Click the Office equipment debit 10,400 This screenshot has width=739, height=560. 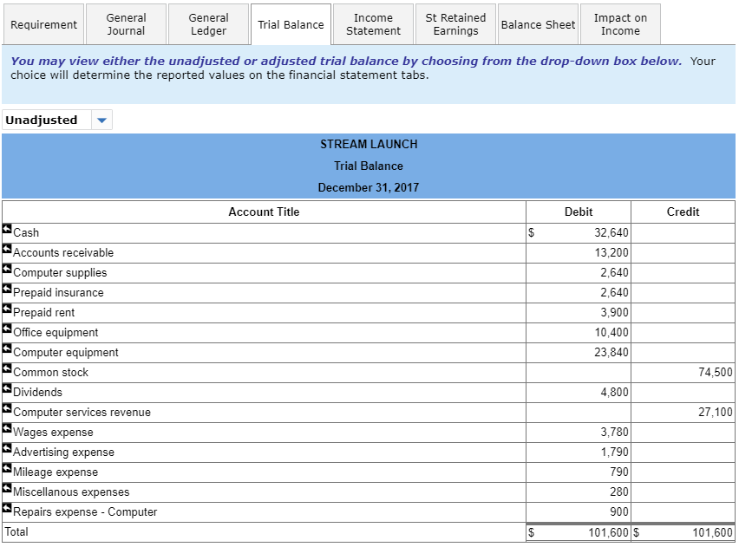[x=611, y=333]
